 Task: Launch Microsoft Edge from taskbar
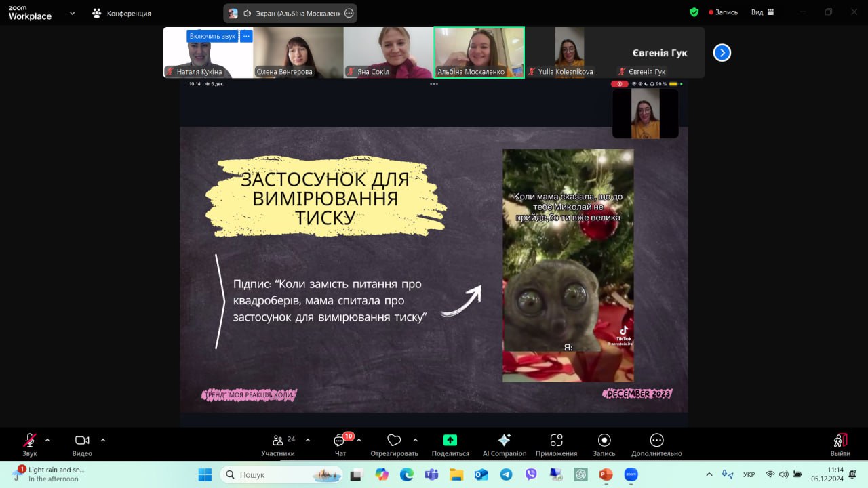[407, 474]
